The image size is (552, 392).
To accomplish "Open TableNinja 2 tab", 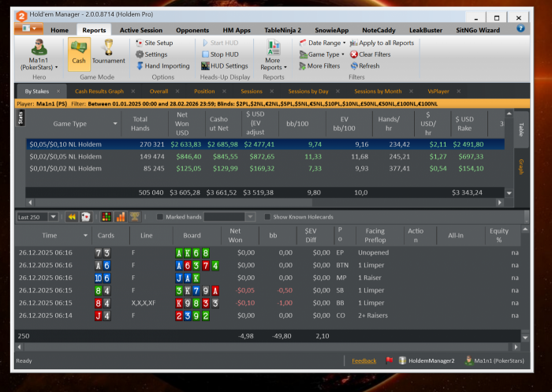I will tap(282, 30).
